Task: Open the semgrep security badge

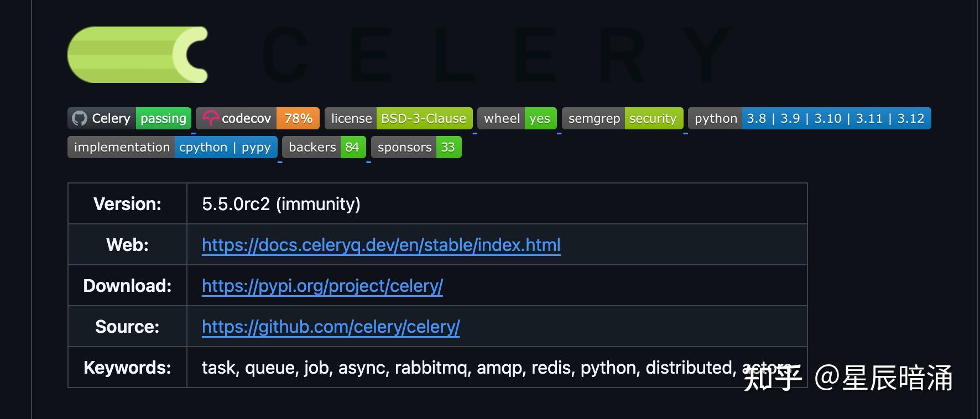Action: click(x=622, y=118)
